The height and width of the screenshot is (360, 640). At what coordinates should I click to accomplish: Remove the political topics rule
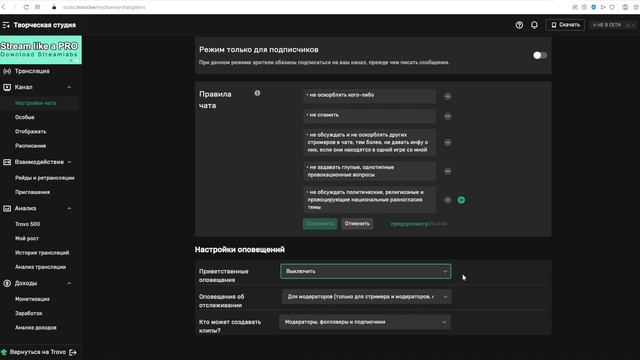[447, 200]
